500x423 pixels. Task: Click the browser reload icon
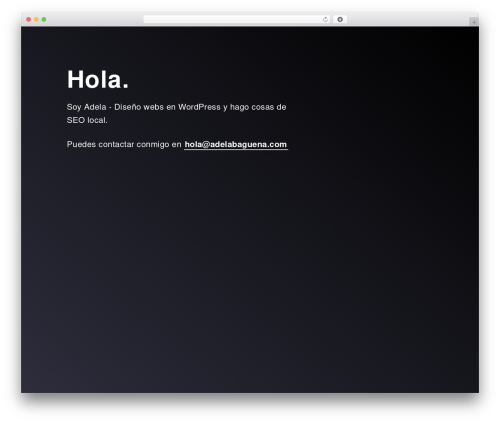325,20
